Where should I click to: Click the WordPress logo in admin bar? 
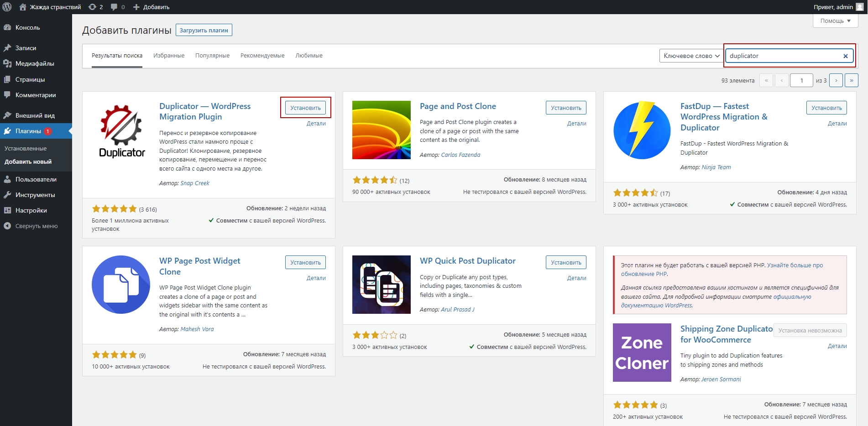(x=7, y=7)
